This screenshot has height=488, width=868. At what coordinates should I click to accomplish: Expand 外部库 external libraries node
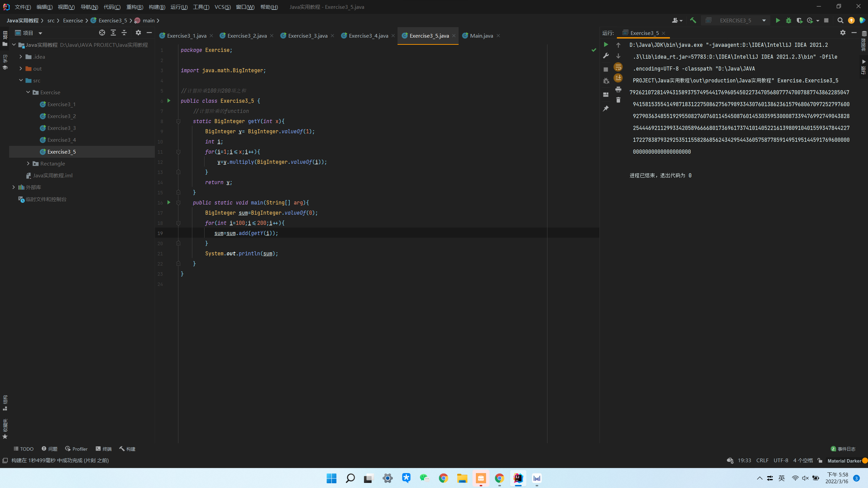14,187
